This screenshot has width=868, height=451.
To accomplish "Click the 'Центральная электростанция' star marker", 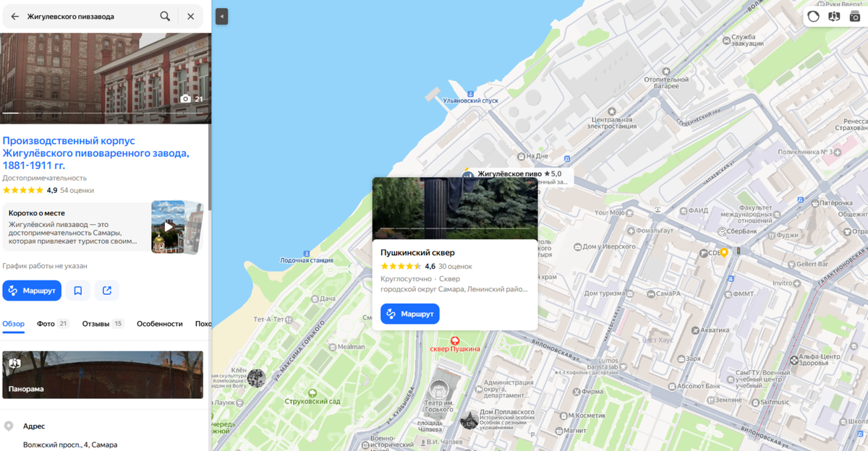I will (x=613, y=111).
